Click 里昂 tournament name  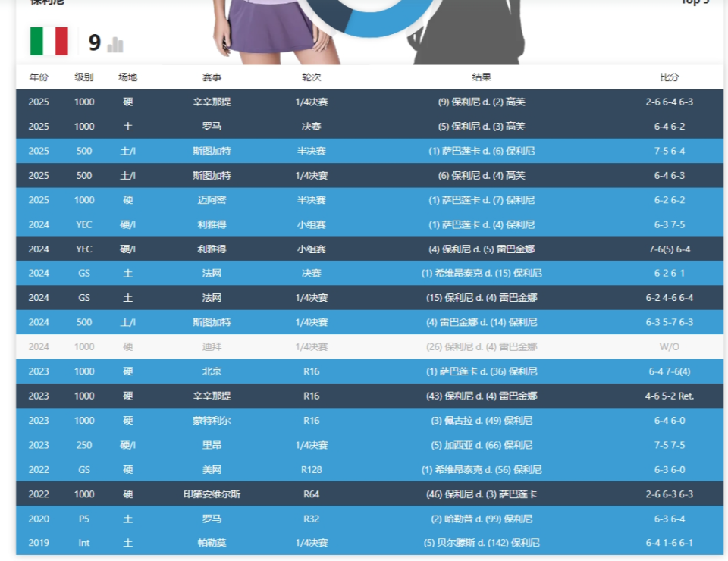(x=212, y=446)
